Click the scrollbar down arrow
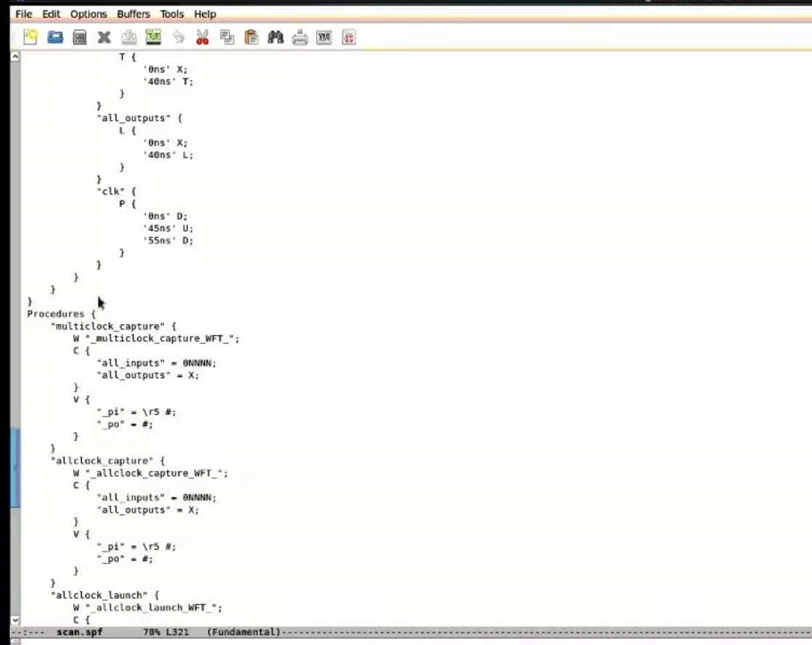This screenshot has width=812, height=645. [x=15, y=620]
